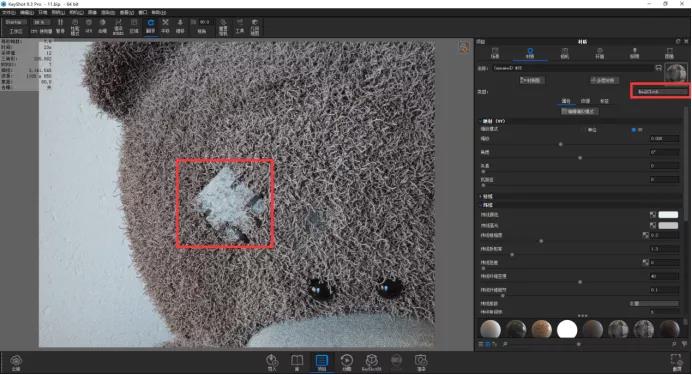The height and width of the screenshot is (375, 692).
Task: Open the Library icon in bottom bar
Action: (297, 363)
